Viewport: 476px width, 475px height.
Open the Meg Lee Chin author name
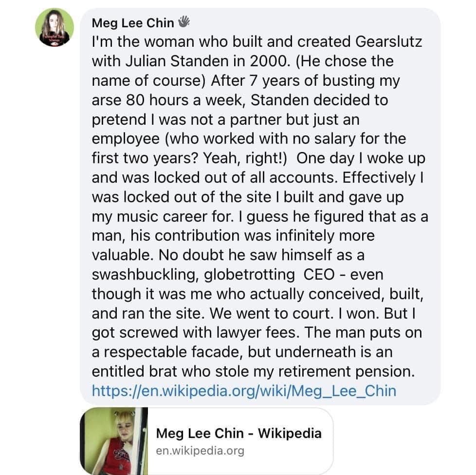[133, 22]
